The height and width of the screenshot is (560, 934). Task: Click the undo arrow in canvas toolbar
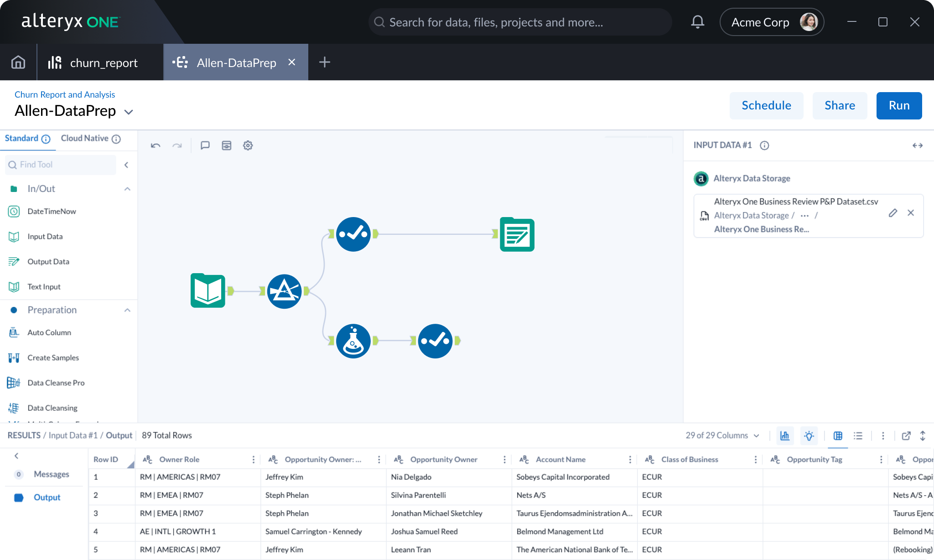click(x=156, y=145)
